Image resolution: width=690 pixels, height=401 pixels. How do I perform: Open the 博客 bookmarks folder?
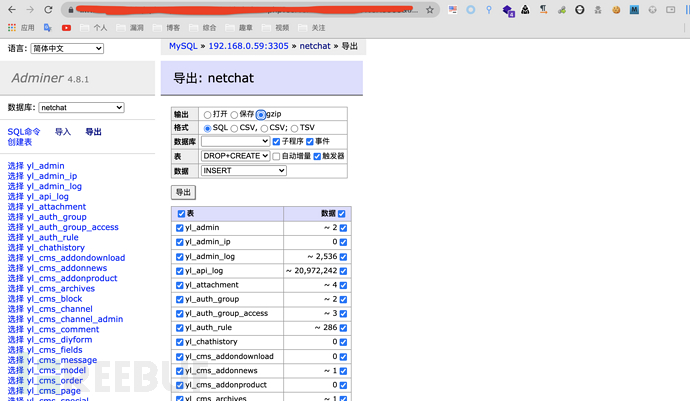[166, 28]
